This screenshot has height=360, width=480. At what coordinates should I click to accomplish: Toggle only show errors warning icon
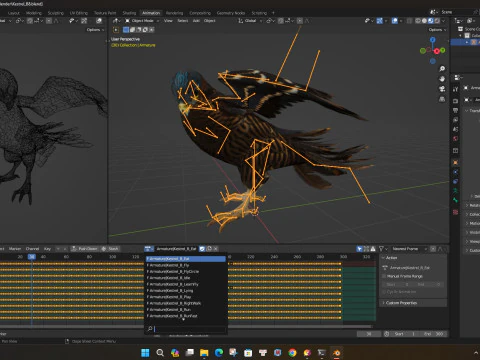click(373, 249)
